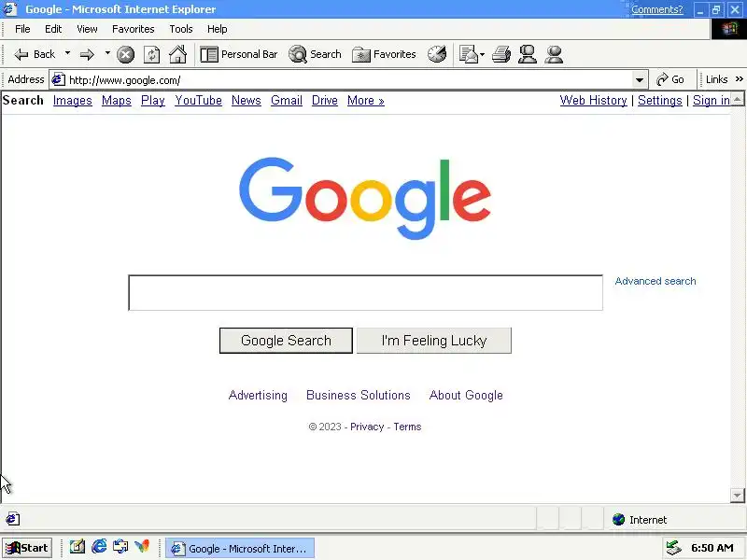Image resolution: width=747 pixels, height=560 pixels.
Task: Click the Print toolbar icon
Action: coord(501,54)
